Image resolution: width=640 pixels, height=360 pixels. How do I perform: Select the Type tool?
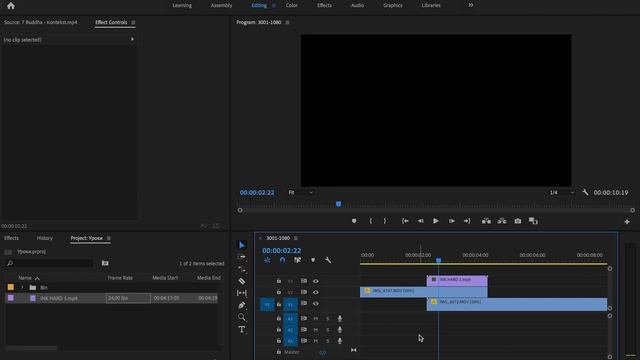tap(242, 329)
